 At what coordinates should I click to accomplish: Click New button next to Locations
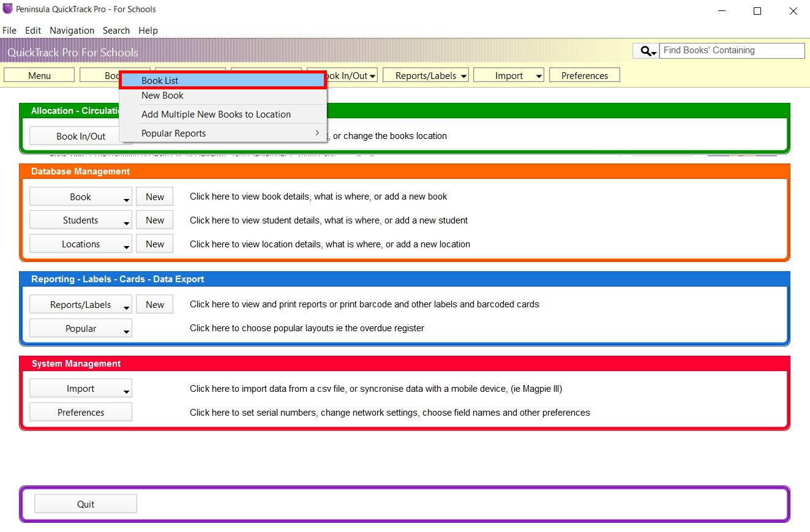click(x=155, y=244)
